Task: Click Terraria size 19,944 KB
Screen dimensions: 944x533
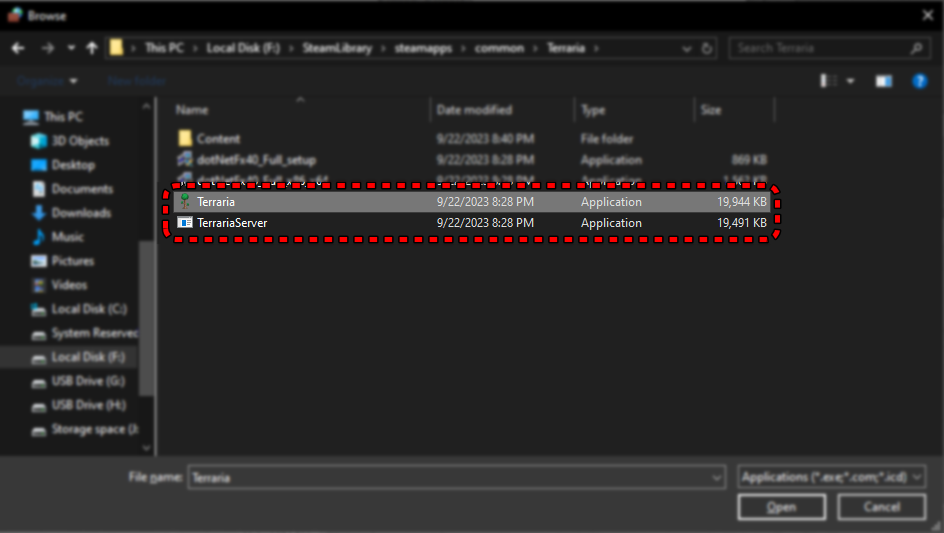Action: coord(742,202)
